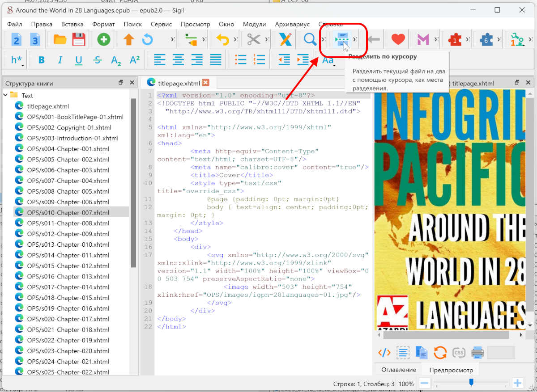Viewport: 537px width, 392px height.
Task: Open the Формат menu
Action: tap(103, 24)
